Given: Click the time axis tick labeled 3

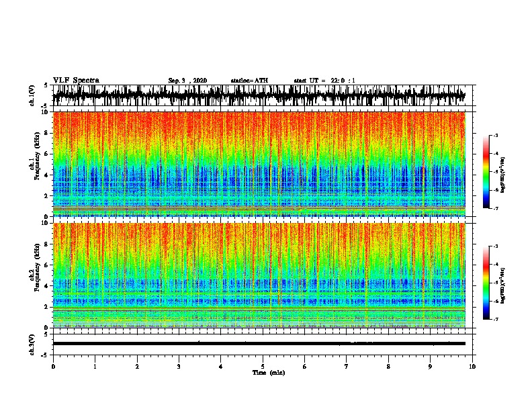Looking at the screenshot, I should pos(179,367).
